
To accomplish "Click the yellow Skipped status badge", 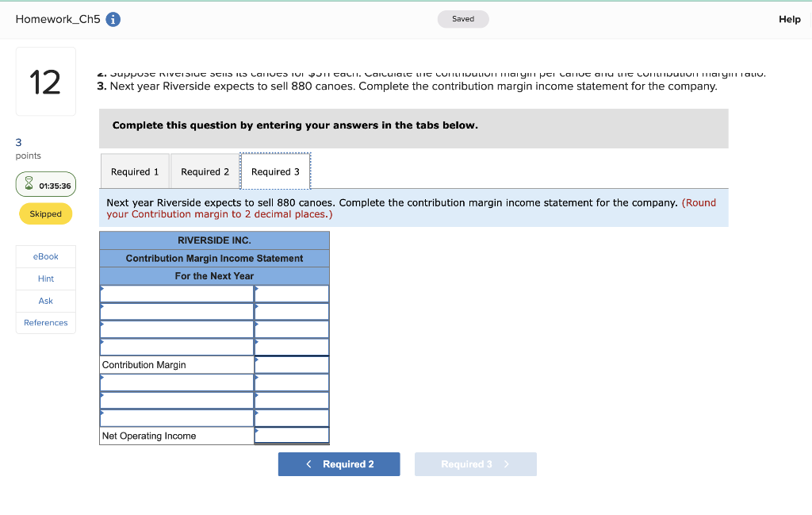I will click(x=45, y=213).
